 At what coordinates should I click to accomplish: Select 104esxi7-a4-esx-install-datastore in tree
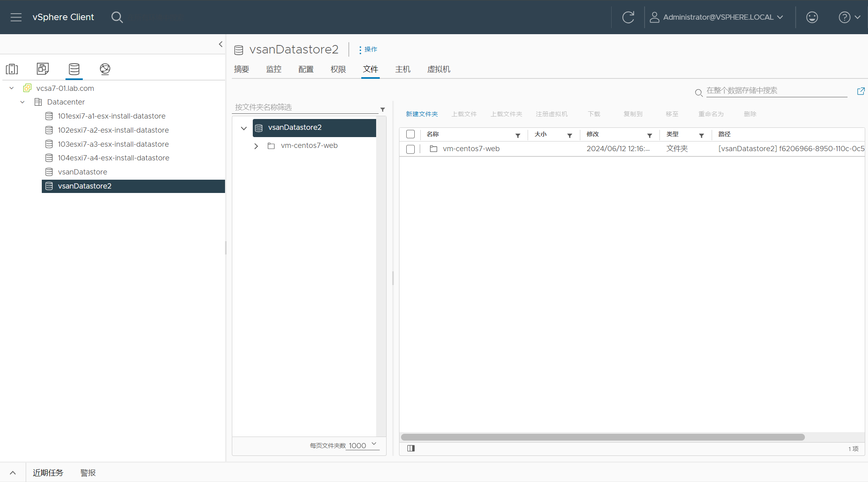pos(114,158)
